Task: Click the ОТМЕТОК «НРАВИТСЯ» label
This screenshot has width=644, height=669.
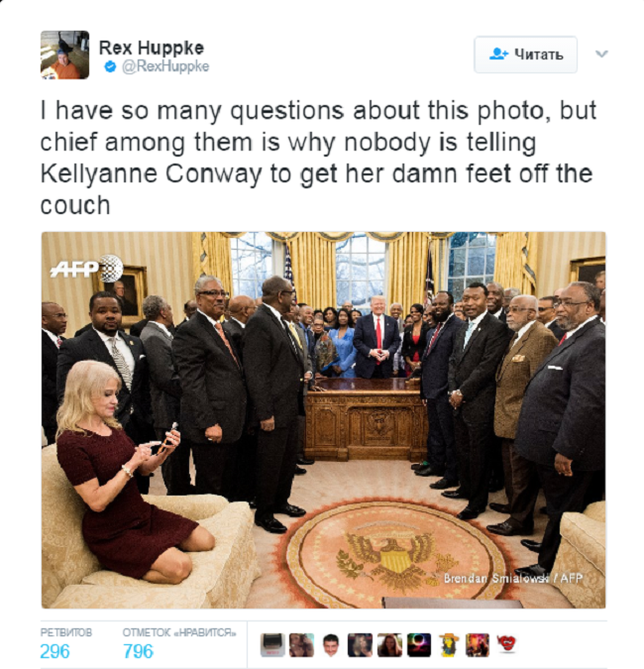Action: (179, 632)
